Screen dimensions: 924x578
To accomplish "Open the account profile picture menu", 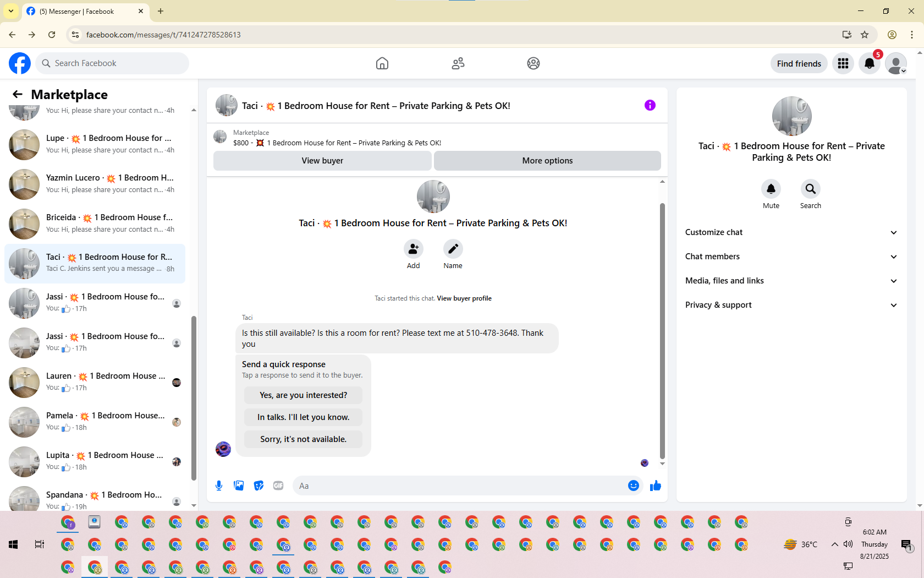I will pos(896,63).
